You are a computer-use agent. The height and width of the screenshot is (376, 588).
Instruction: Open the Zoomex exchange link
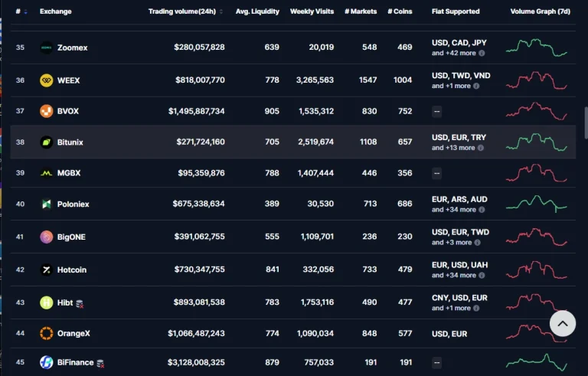[73, 47]
